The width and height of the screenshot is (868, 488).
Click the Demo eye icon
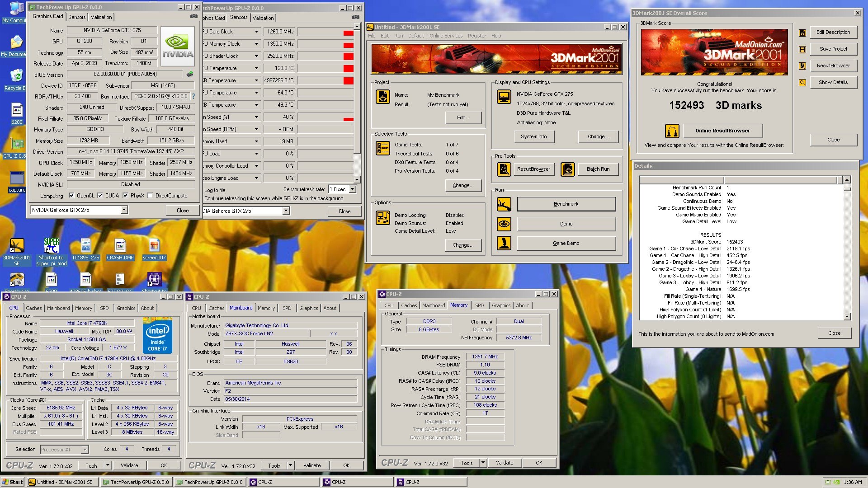(504, 224)
